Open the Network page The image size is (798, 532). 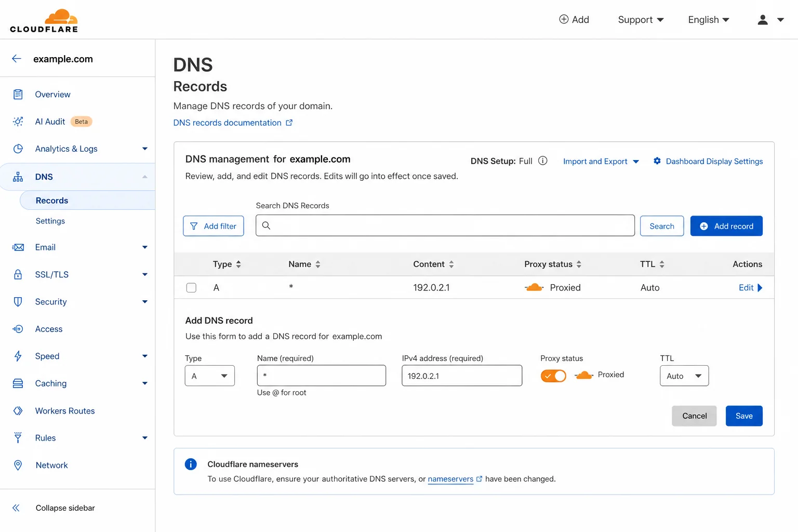pyautogui.click(x=51, y=465)
